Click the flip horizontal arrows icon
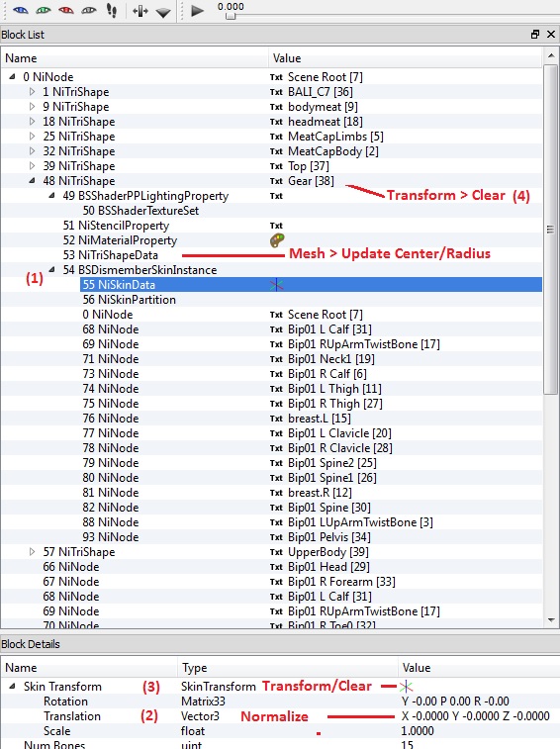This screenshot has height=749, width=560. [140, 11]
